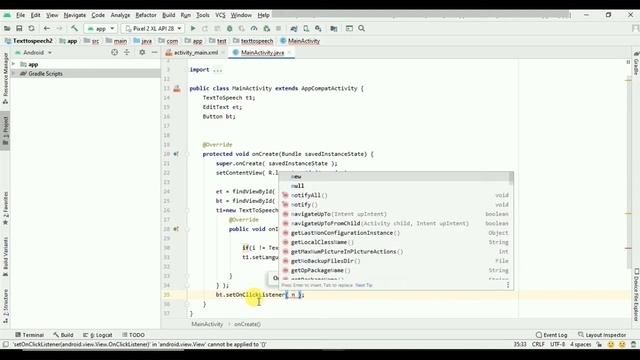Click the Search Everywhere magnifier icon
The height and width of the screenshot is (360, 640).
pyautogui.click(x=362, y=29)
